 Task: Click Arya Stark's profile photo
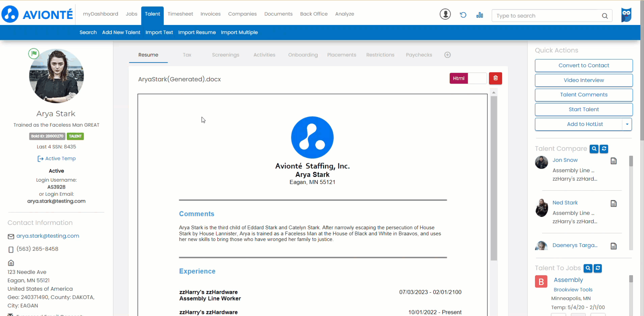tap(56, 76)
